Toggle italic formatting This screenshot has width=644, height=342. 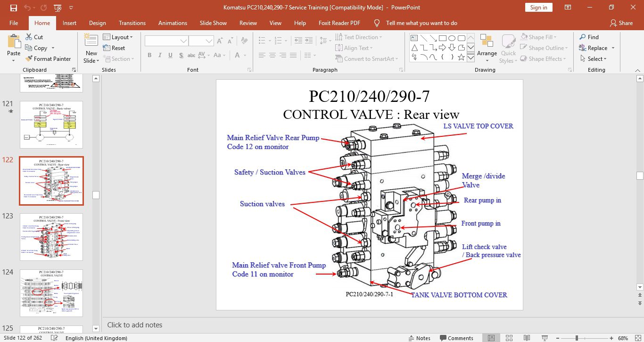[160, 55]
